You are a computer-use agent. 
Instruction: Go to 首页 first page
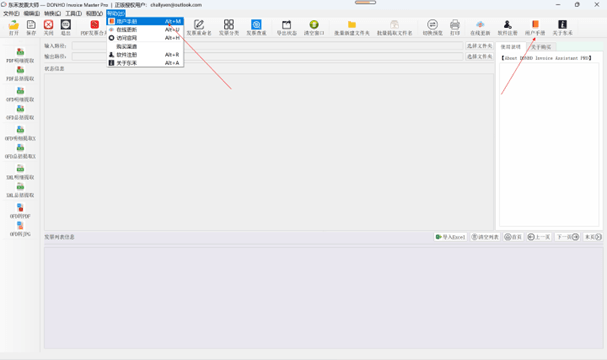(513, 237)
